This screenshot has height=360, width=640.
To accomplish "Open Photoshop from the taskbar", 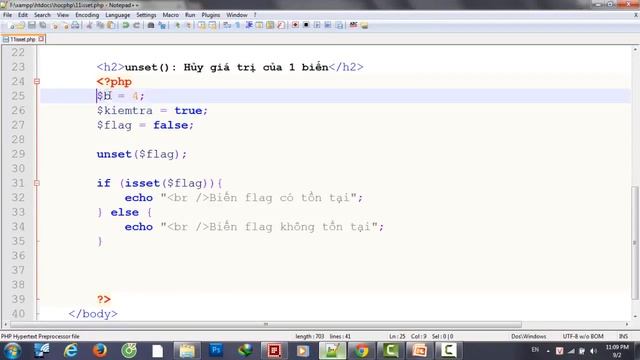I will [x=216, y=351].
